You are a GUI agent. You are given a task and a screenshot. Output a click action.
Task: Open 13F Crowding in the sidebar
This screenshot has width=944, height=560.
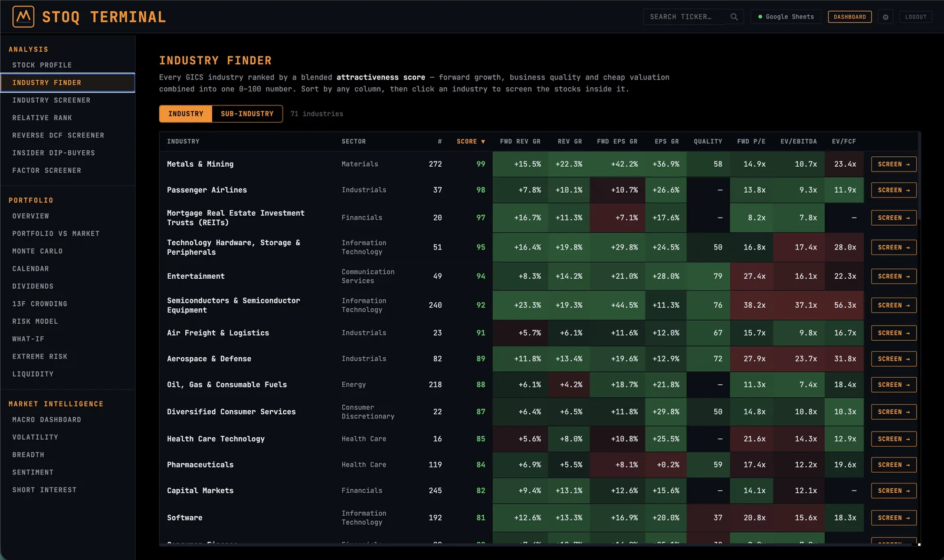click(68, 304)
